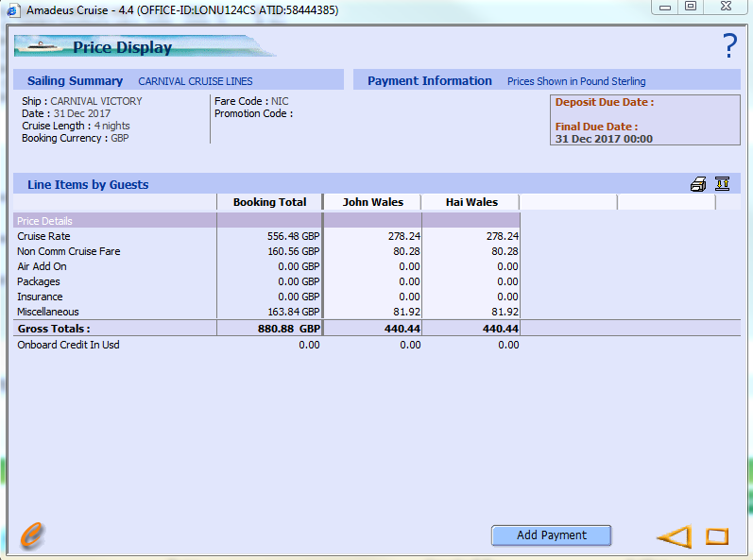Close the Amadeus Cruise window
Screen dimensions: 753x560
727,7
